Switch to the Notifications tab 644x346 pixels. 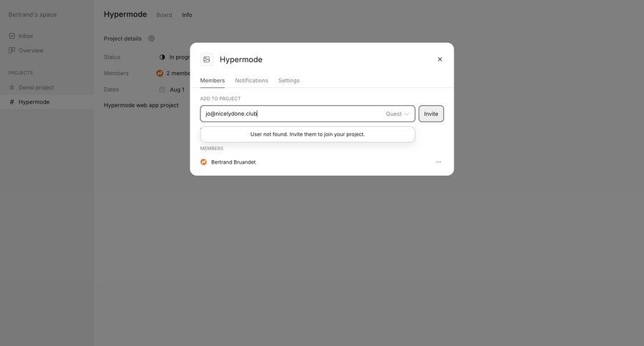click(x=251, y=81)
